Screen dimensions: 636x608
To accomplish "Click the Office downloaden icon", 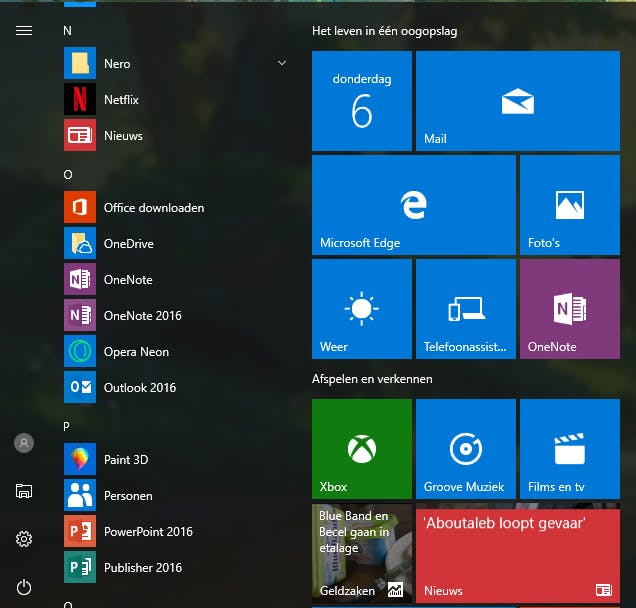I will coord(80,207).
